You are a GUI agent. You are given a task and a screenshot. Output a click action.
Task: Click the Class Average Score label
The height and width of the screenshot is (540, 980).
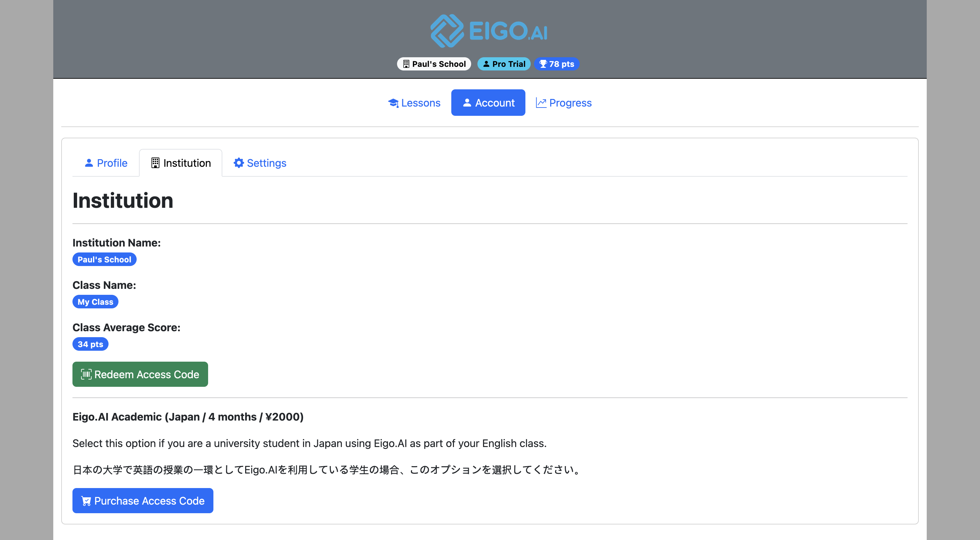[x=127, y=327]
